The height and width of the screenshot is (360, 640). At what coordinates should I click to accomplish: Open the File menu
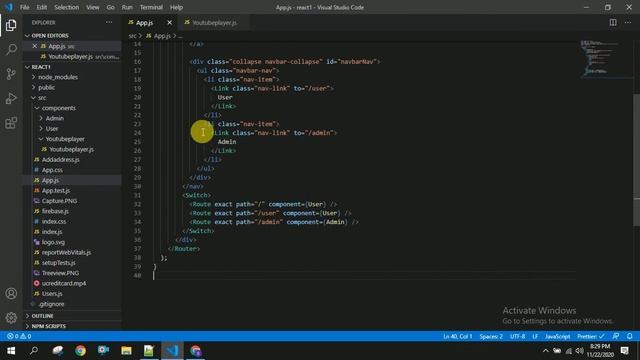coord(24,7)
